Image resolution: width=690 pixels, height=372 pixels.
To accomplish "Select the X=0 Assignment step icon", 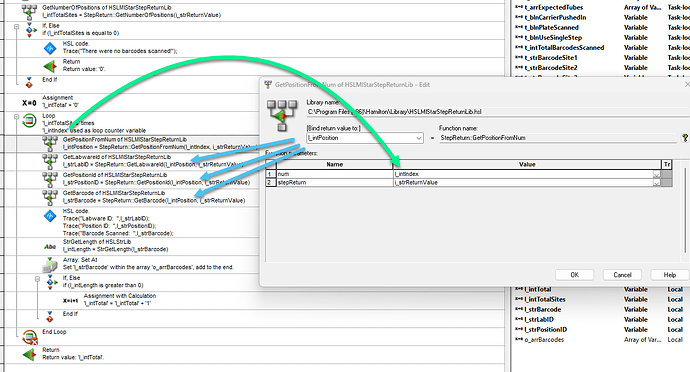I will pyautogui.click(x=29, y=103).
